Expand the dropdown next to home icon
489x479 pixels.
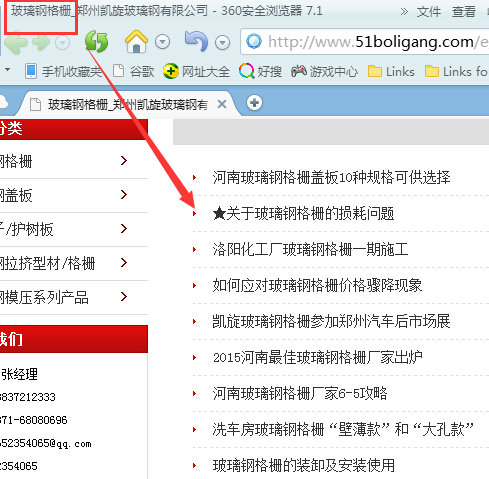click(x=163, y=42)
